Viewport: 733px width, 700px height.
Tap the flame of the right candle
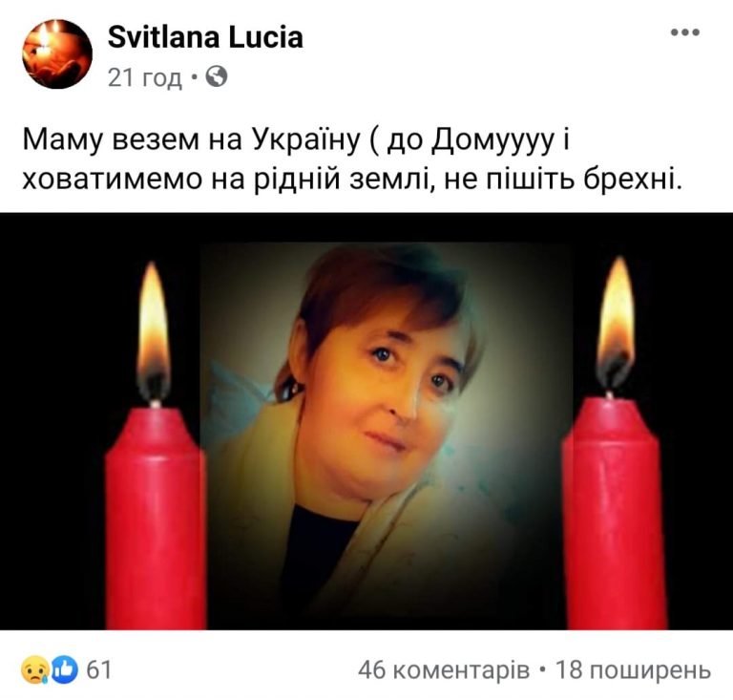617,325
